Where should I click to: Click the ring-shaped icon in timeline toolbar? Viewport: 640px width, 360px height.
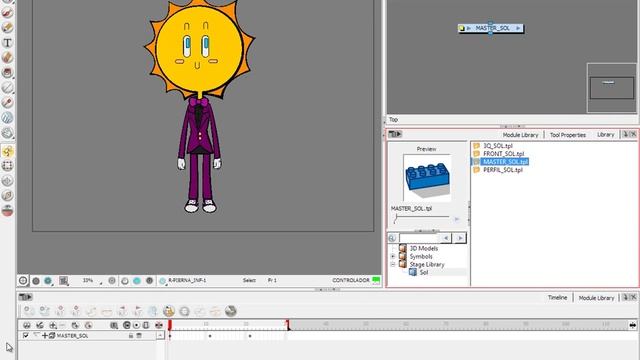click(x=184, y=311)
